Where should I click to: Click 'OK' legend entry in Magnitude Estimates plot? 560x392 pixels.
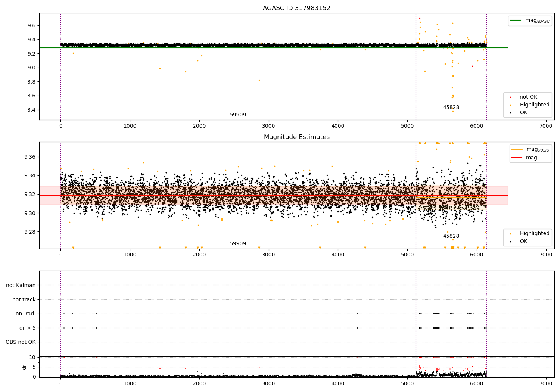[523, 242]
